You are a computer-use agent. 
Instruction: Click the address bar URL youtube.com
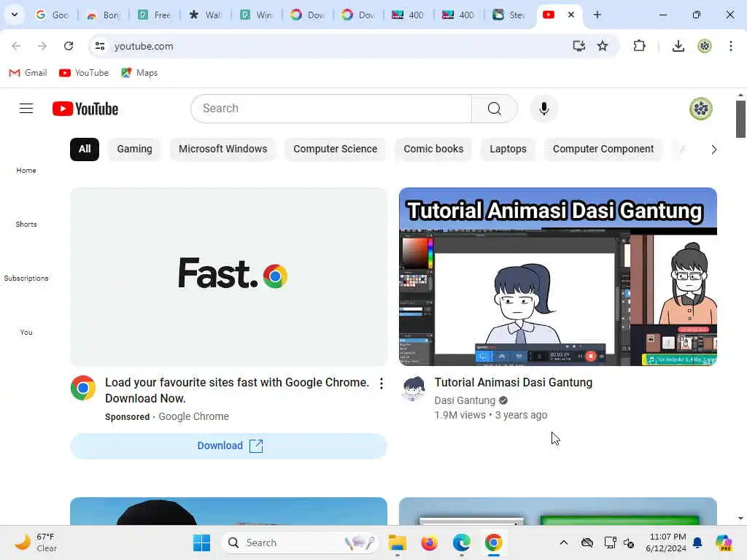coord(144,46)
